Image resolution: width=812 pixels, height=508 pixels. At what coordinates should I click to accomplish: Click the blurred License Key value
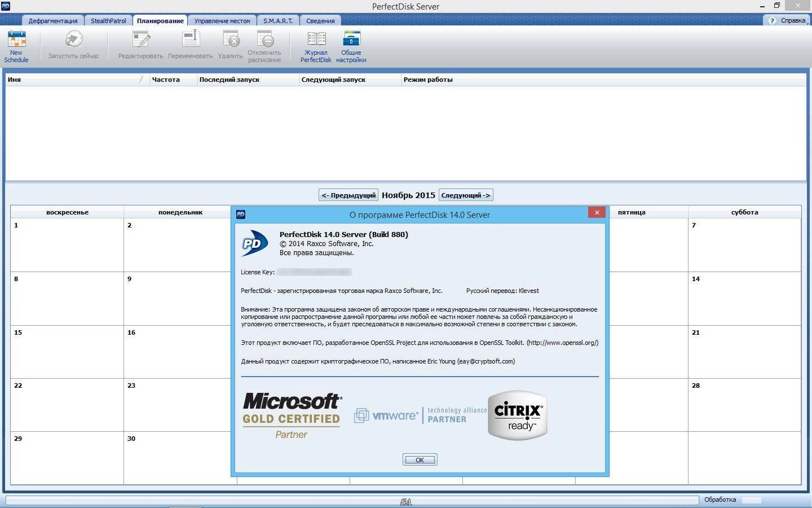315,272
